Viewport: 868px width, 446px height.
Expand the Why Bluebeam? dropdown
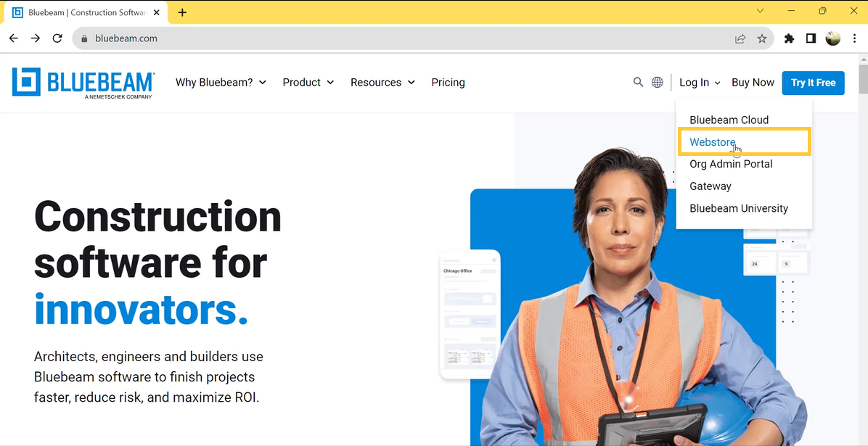click(221, 83)
